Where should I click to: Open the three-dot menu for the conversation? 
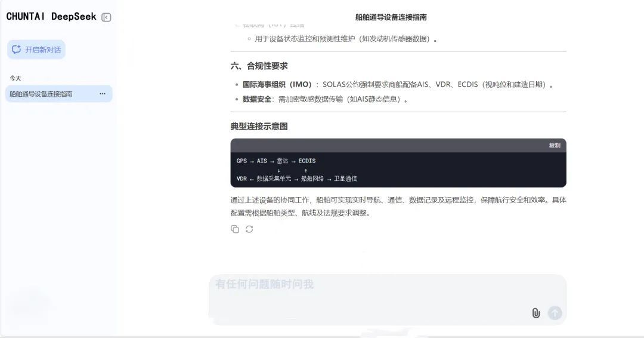103,94
